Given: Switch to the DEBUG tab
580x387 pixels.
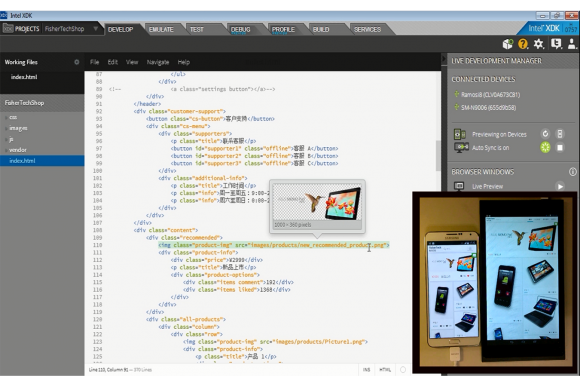Looking at the screenshot, I should click(x=240, y=29).
